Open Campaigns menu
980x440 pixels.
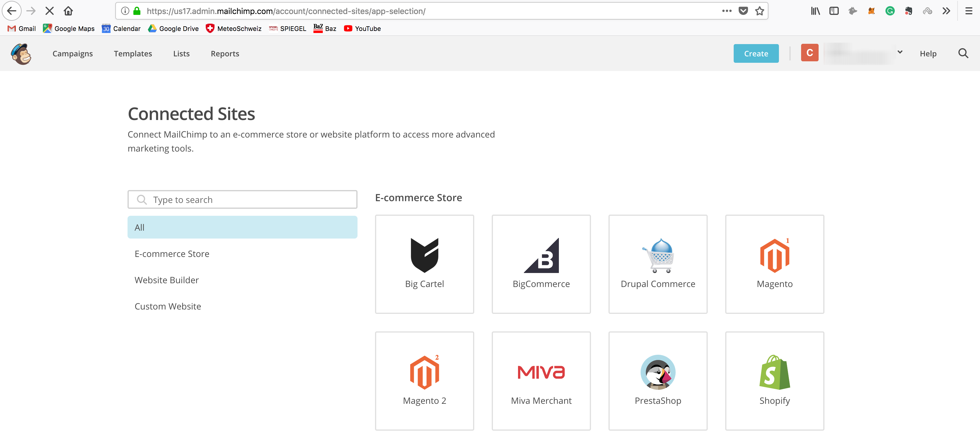click(73, 54)
